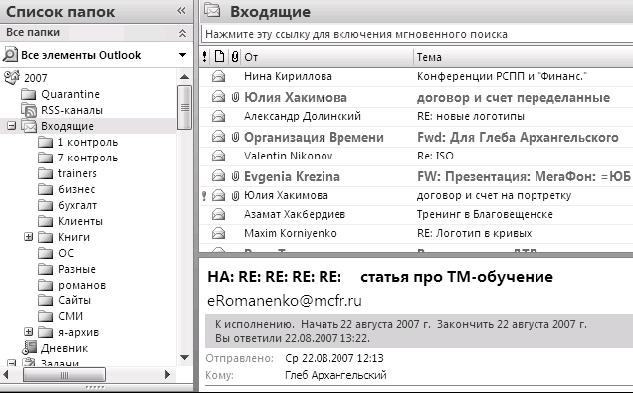Screen dimensions: 633x393
Task: Collapse the Входящие folder tree
Action: (x=12, y=126)
